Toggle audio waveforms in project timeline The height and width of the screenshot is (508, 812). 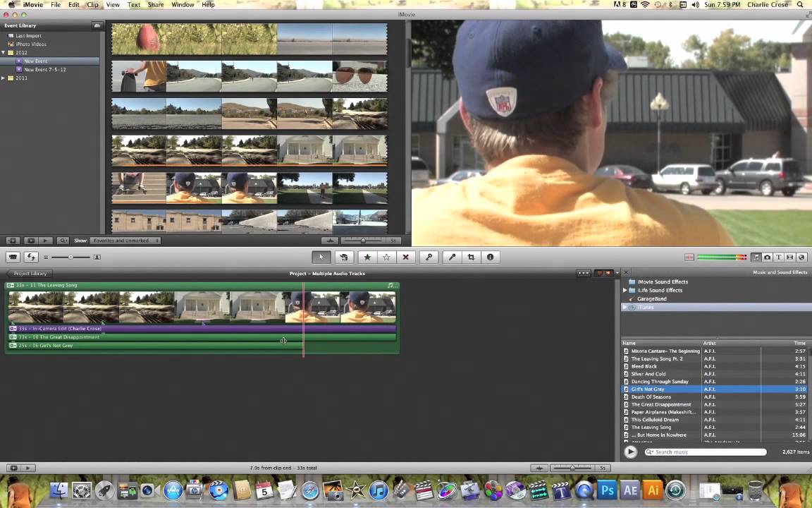click(539, 468)
